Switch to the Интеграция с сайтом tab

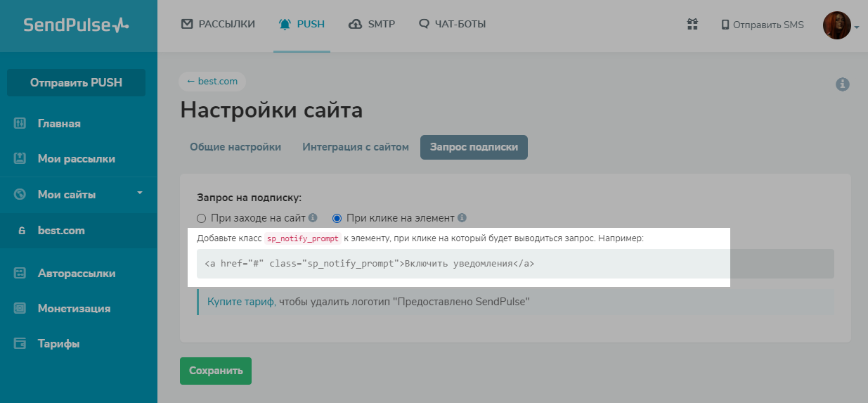(356, 147)
